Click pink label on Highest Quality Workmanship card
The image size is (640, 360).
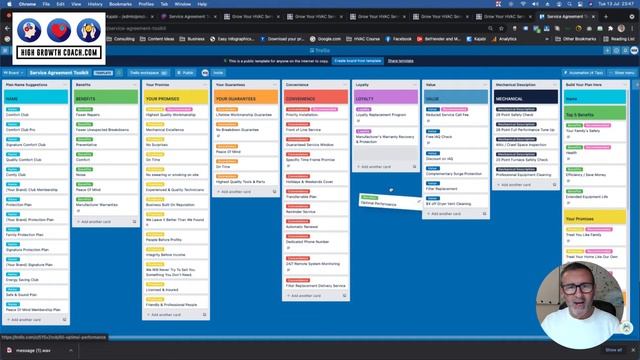coord(179,109)
